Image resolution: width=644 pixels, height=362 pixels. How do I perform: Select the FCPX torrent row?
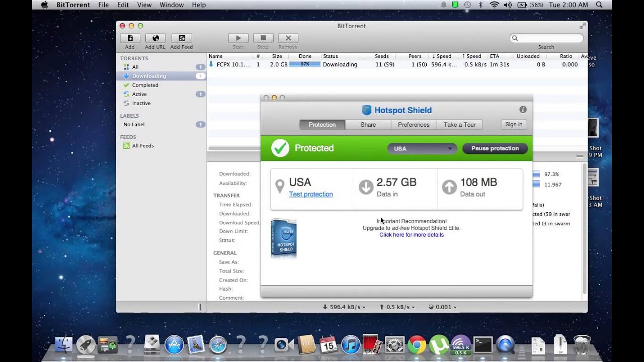[x=397, y=65]
